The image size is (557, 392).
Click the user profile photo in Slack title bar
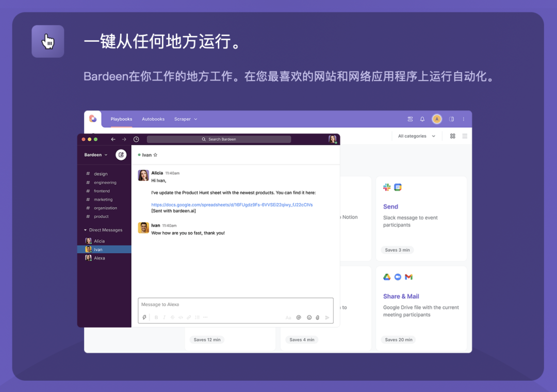332,139
